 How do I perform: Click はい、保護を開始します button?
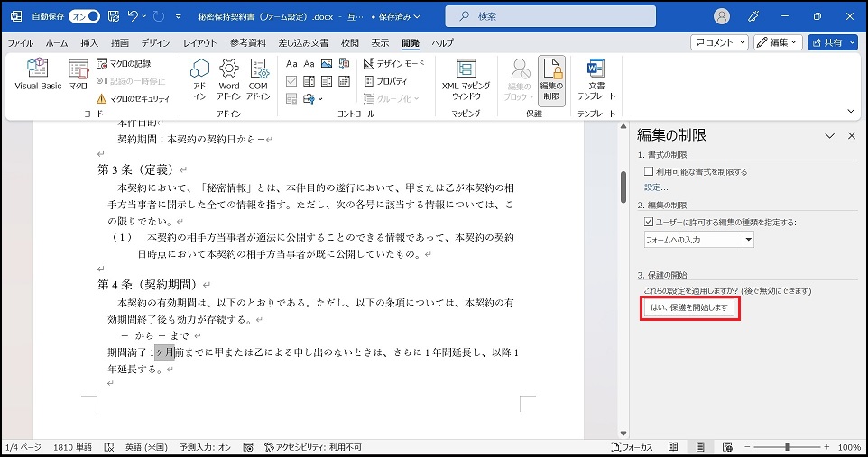coord(689,307)
